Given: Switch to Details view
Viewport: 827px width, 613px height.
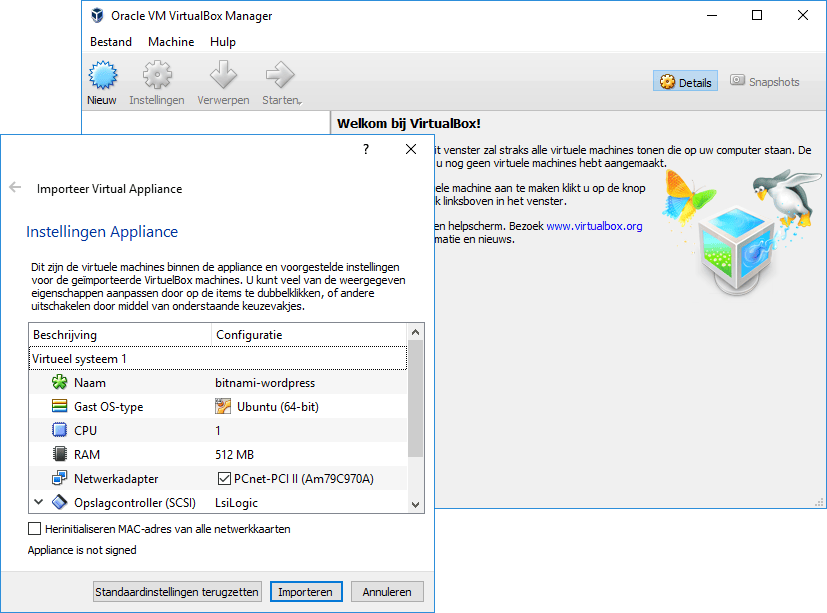Looking at the screenshot, I should click(686, 82).
